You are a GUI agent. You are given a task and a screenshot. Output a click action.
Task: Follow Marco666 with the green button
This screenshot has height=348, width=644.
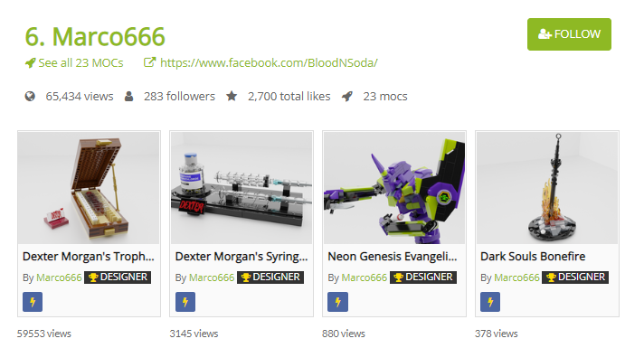(569, 34)
